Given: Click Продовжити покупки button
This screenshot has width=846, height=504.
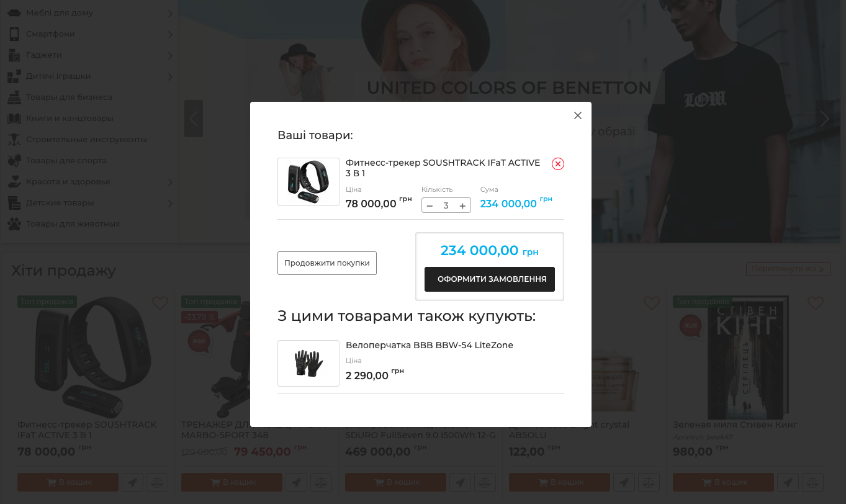Looking at the screenshot, I should coord(327,263).
